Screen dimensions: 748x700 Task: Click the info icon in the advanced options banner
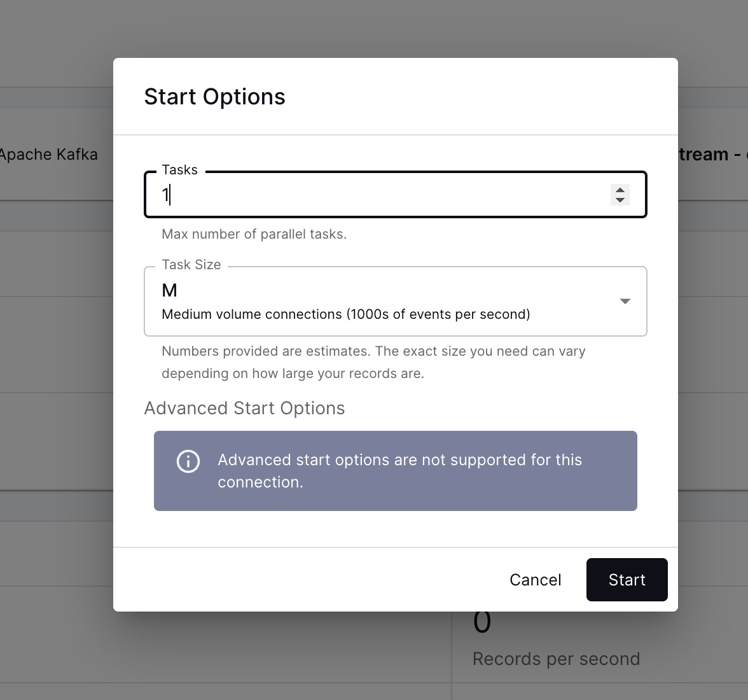pyautogui.click(x=188, y=461)
